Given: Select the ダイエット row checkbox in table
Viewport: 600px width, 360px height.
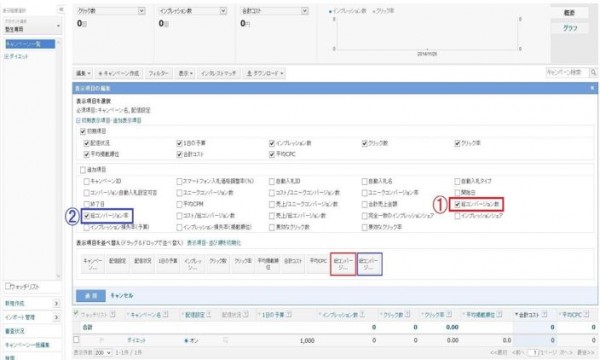Looking at the screenshot, I should pos(76,340).
